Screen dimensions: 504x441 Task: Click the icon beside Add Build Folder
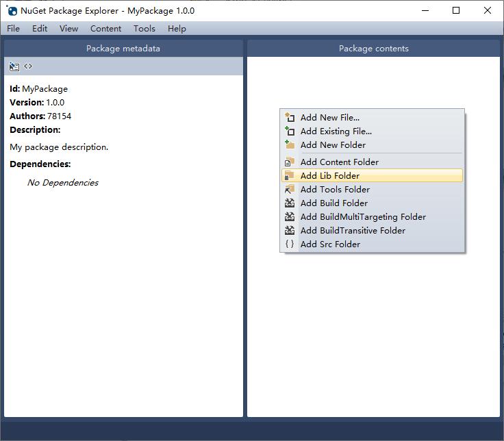290,203
